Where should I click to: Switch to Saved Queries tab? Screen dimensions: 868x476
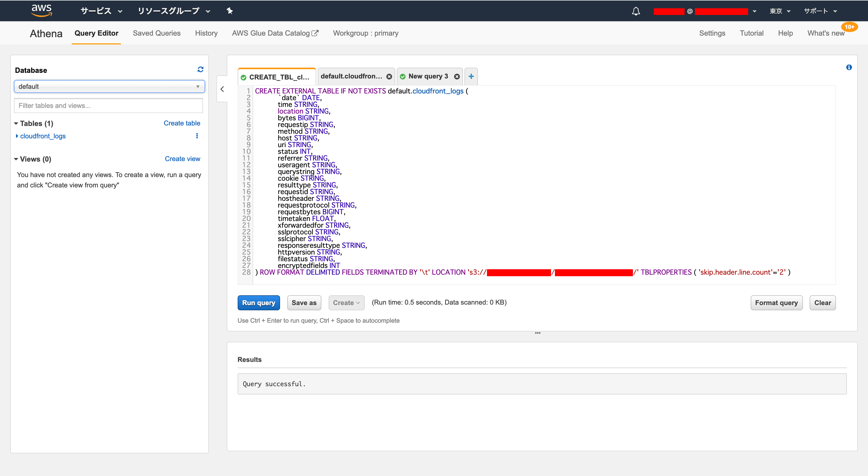(156, 33)
